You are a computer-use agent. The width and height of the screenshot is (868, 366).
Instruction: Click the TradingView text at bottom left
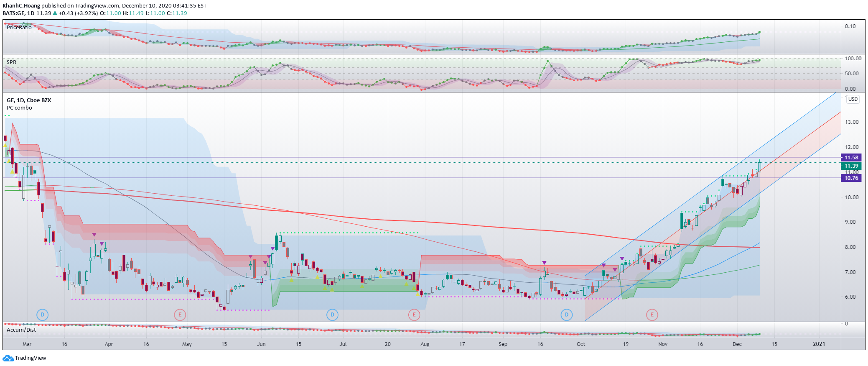[x=31, y=358]
